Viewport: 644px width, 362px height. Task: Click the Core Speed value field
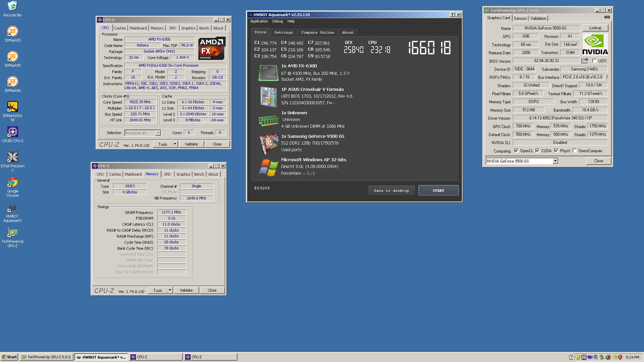click(140, 102)
